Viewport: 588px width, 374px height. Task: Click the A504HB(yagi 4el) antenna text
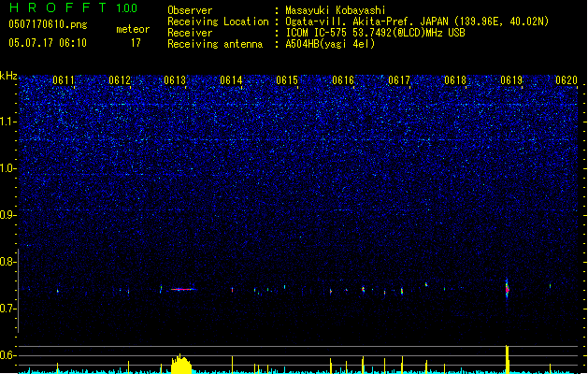pos(330,44)
